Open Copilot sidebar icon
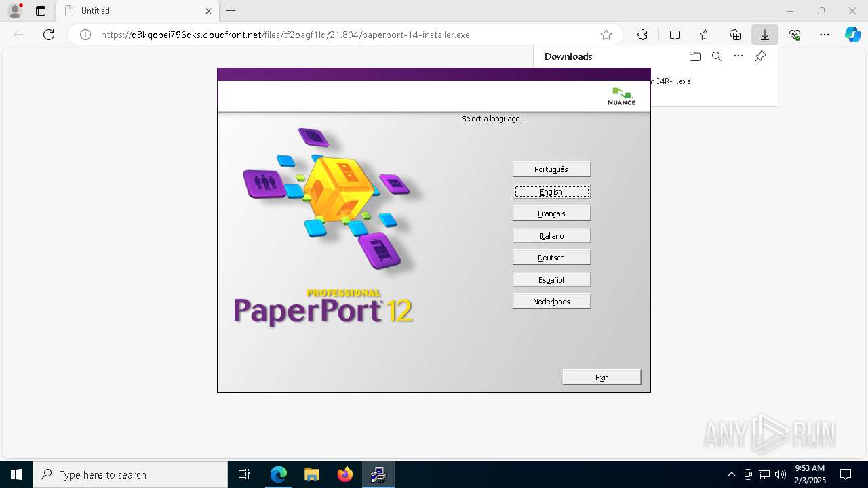The image size is (868, 488). pos(853,35)
